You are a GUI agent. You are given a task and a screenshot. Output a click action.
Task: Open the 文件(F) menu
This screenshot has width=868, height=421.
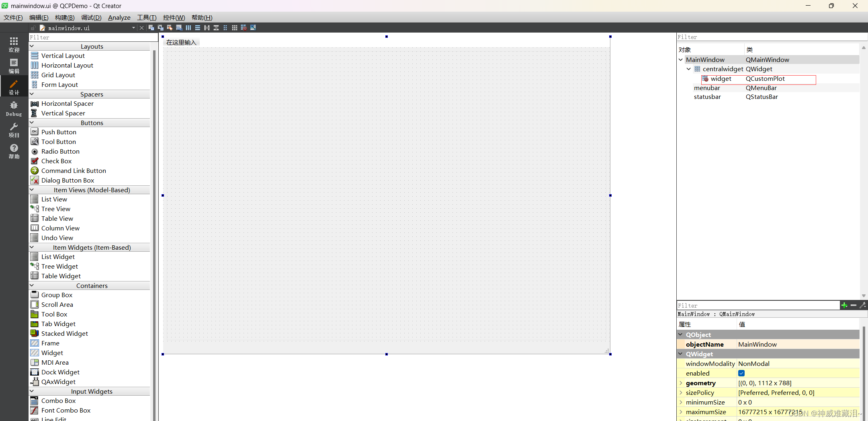tap(12, 17)
